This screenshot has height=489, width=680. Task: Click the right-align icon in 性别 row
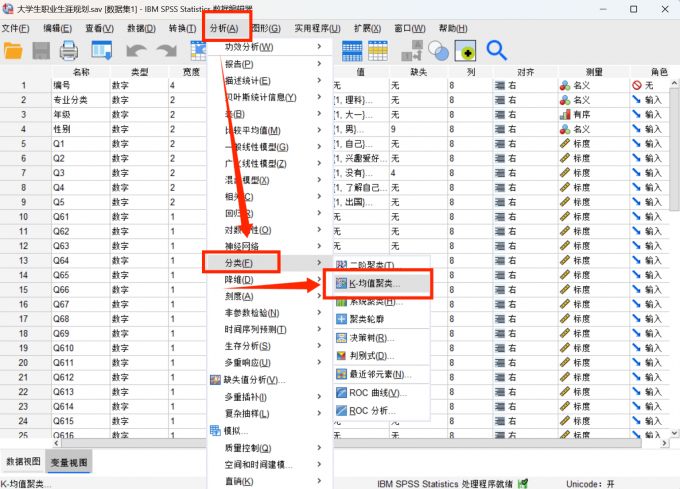tap(500, 129)
